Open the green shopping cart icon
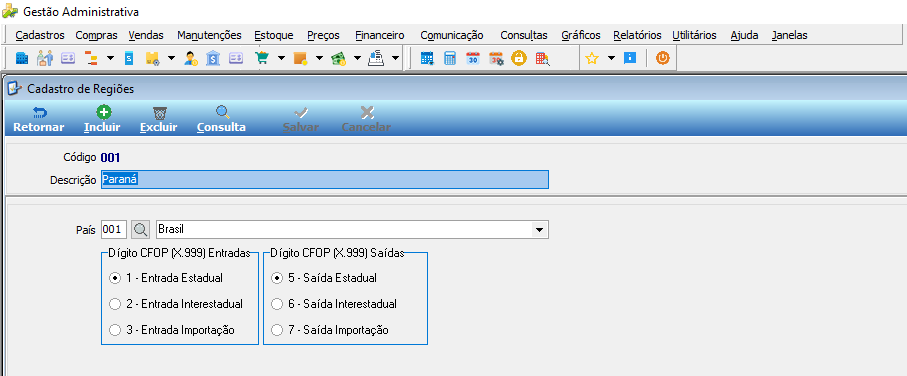The width and height of the screenshot is (907, 376). (262, 58)
